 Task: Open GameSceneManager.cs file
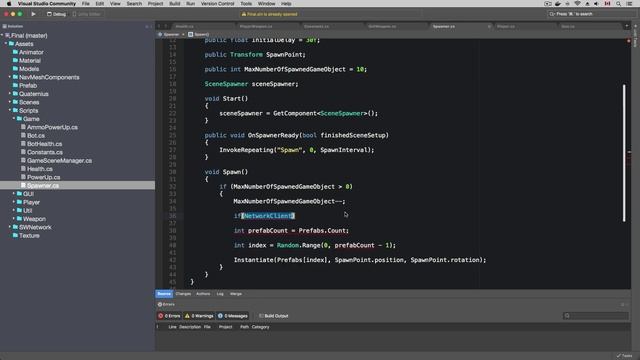(x=59, y=160)
